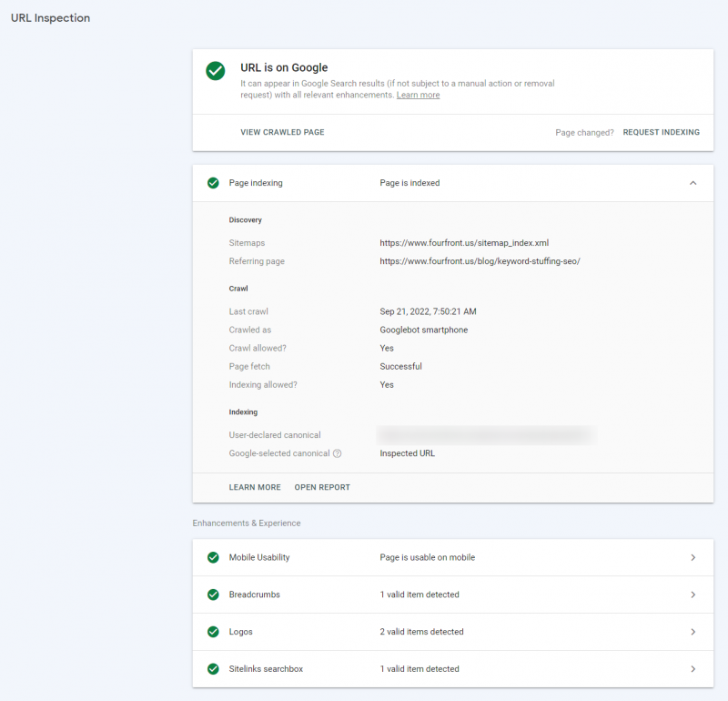Expand the Sitelinks searchbox details arrow

[693, 669]
